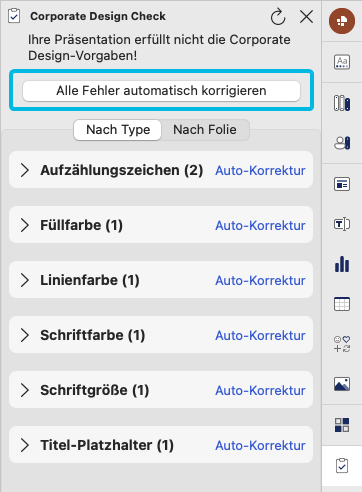362x492 pixels.
Task: Expand the Füllfarbe (1) group
Action: pyautogui.click(x=25, y=225)
